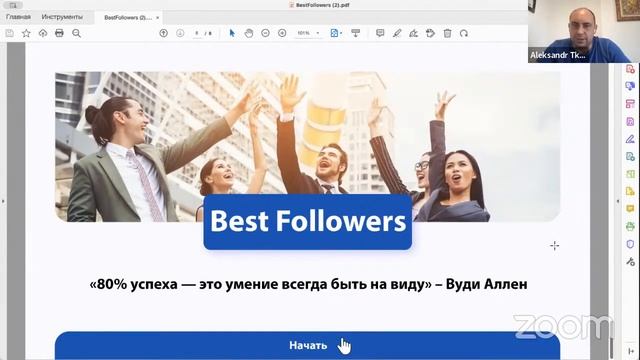Select the Hand pan tool
640x360 pixels.
click(x=249, y=33)
